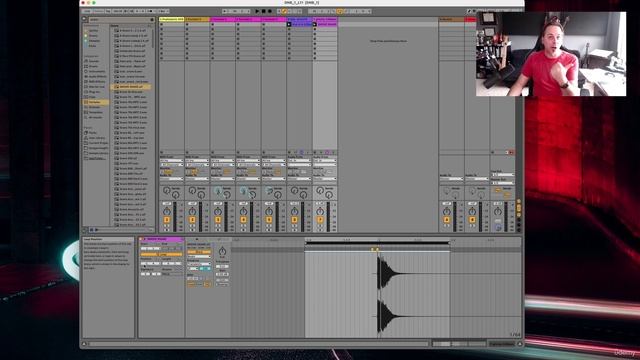Start playback with the transport Play button

[x=257, y=11]
